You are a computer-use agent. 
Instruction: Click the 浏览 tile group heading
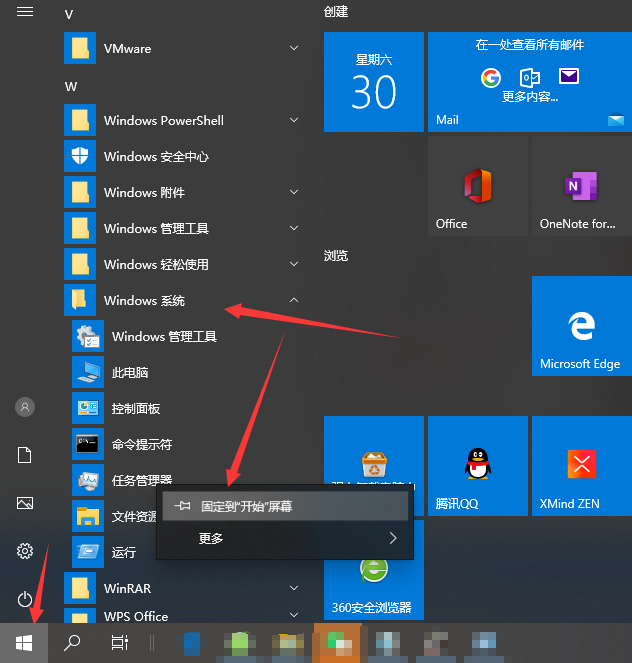336,255
